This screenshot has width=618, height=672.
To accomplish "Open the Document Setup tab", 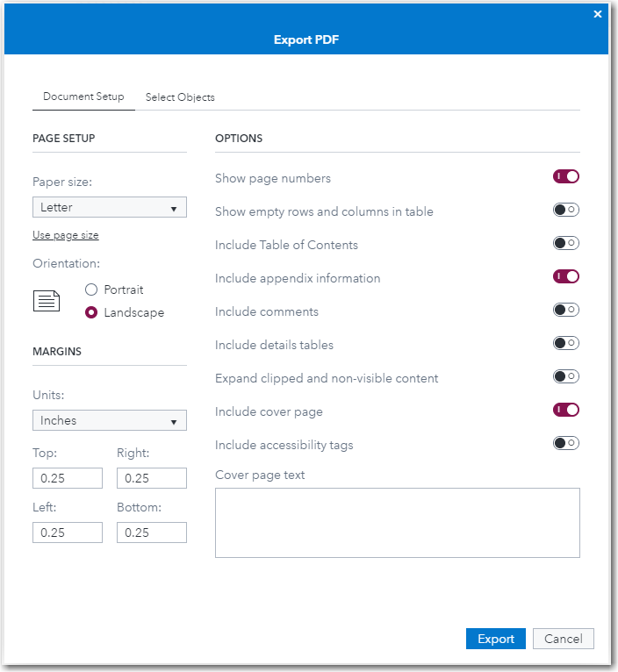I will [x=83, y=97].
